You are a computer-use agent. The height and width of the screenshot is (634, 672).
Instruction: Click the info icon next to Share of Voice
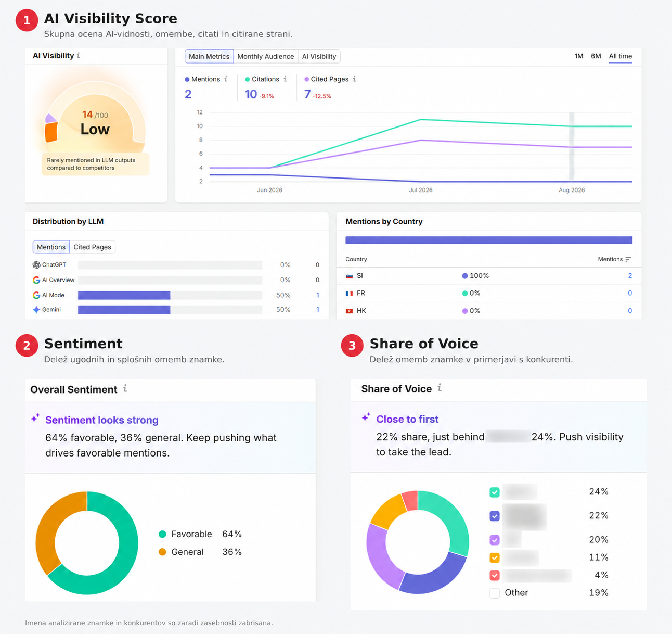click(x=440, y=388)
